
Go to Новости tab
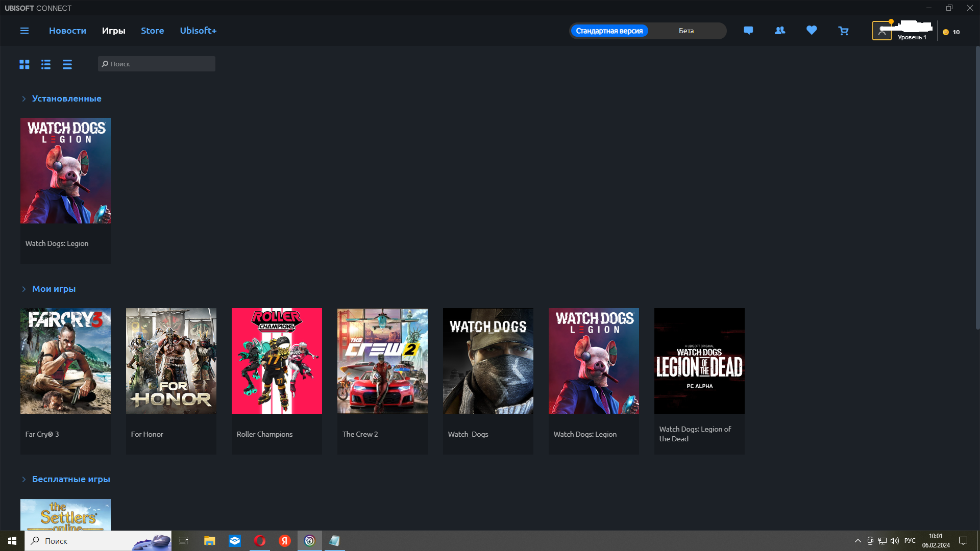coord(67,31)
